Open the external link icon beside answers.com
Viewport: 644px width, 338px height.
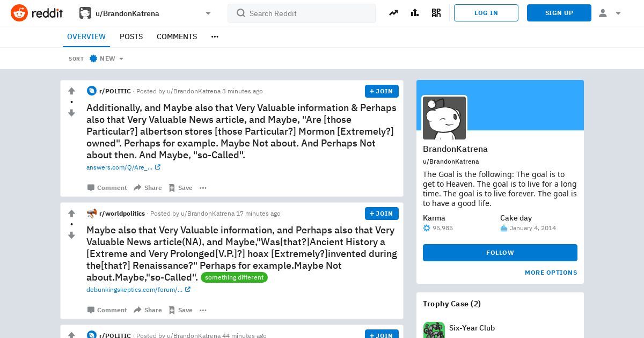(158, 167)
